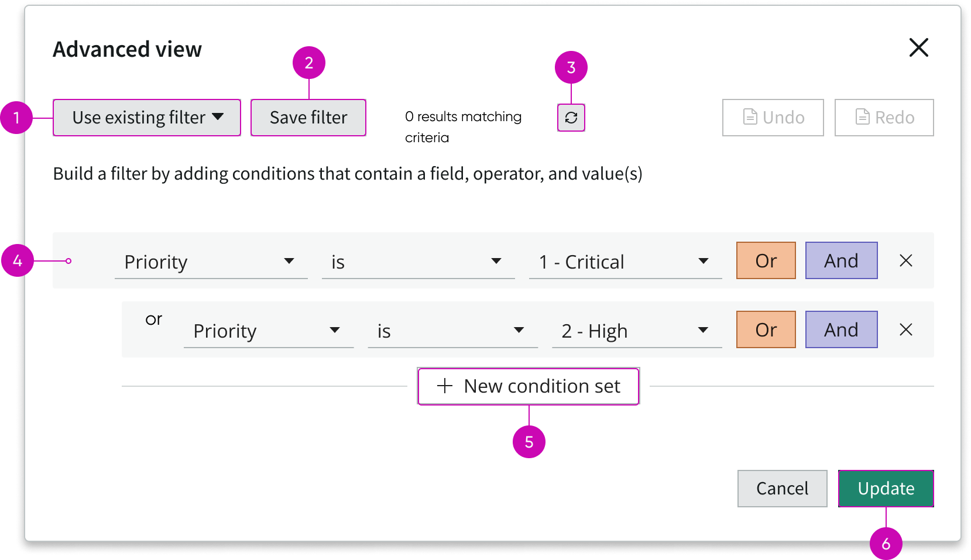Click the 'New condition set' button
Screen dimensions: 971x560
[x=528, y=386]
